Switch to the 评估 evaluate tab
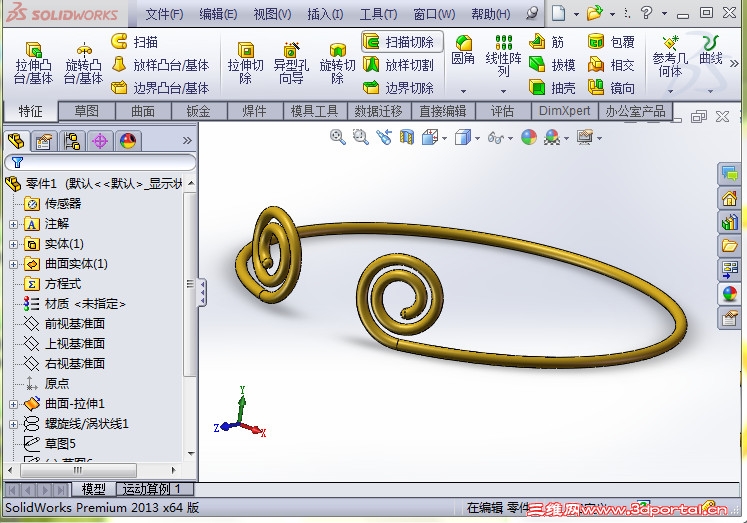This screenshot has height=523, width=747. pyautogui.click(x=503, y=111)
